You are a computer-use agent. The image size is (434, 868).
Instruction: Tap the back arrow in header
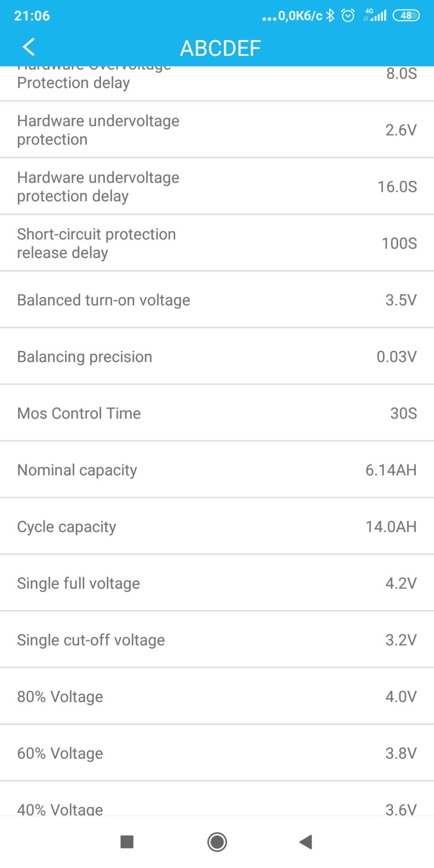click(x=28, y=47)
